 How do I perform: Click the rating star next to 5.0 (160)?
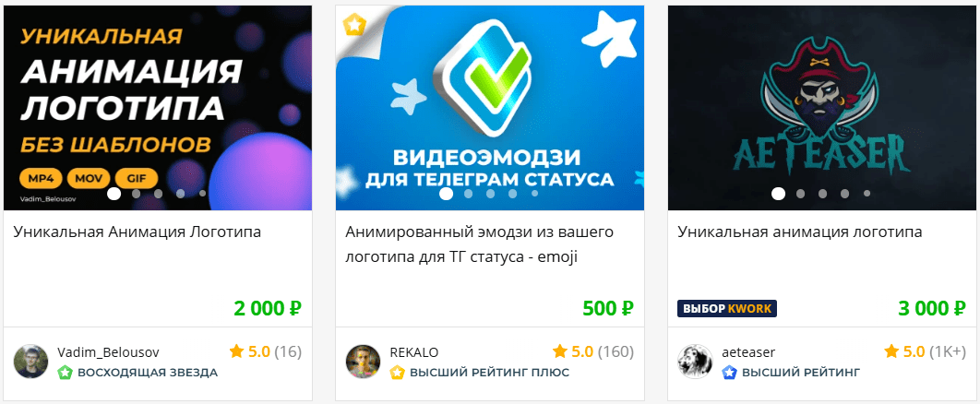[560, 351]
